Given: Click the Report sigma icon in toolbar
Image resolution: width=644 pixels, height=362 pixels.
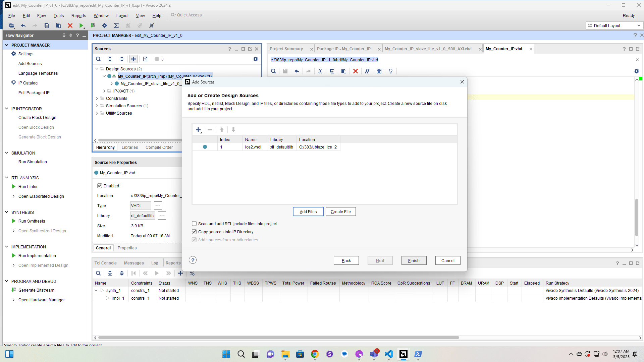Looking at the screenshot, I should pos(116,25).
